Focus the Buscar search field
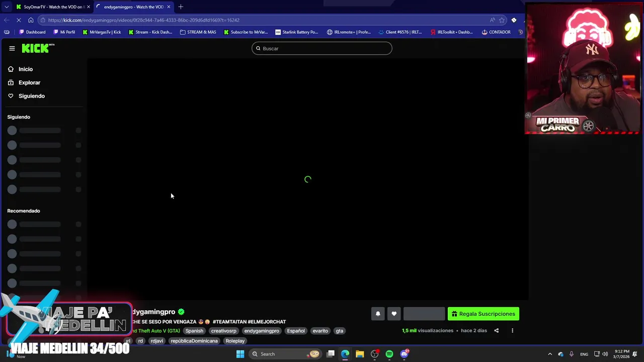 322,48
